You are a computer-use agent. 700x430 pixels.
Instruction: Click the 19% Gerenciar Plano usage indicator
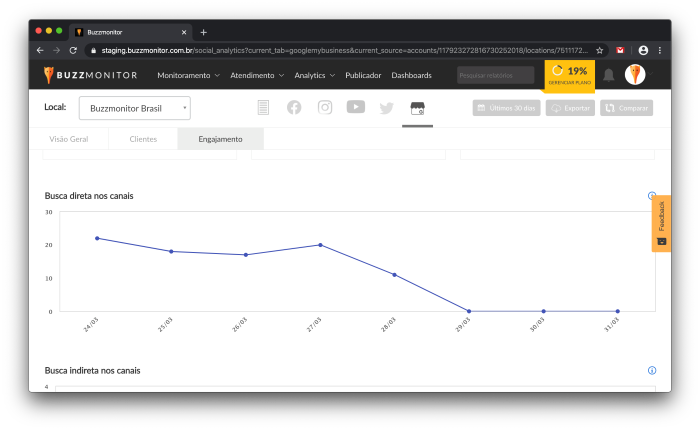point(570,75)
